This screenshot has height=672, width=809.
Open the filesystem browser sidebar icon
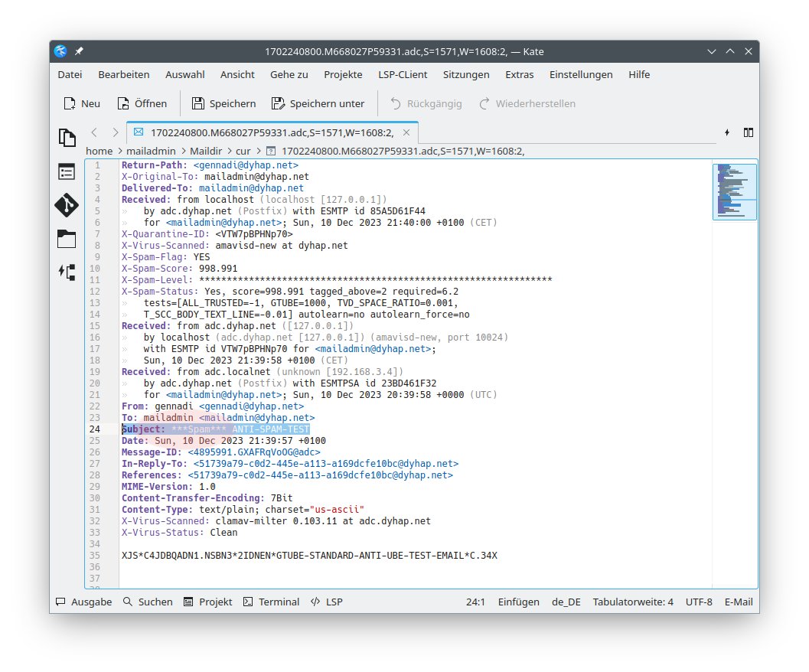coord(67,239)
